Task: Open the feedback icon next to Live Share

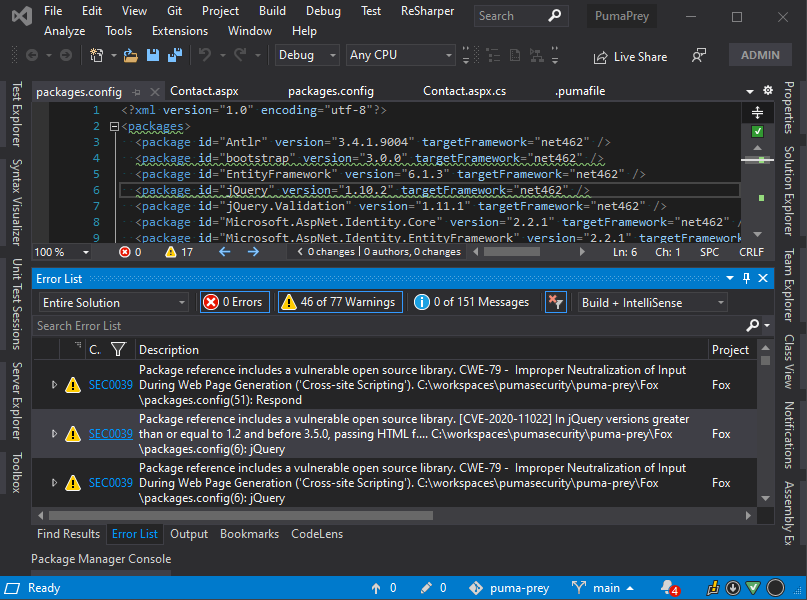Action: pos(698,56)
